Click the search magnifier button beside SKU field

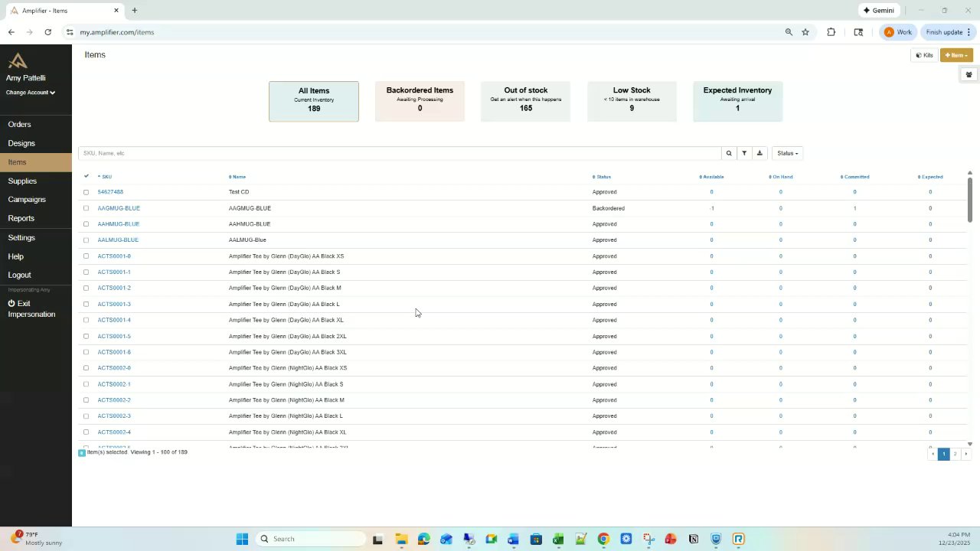(x=729, y=153)
